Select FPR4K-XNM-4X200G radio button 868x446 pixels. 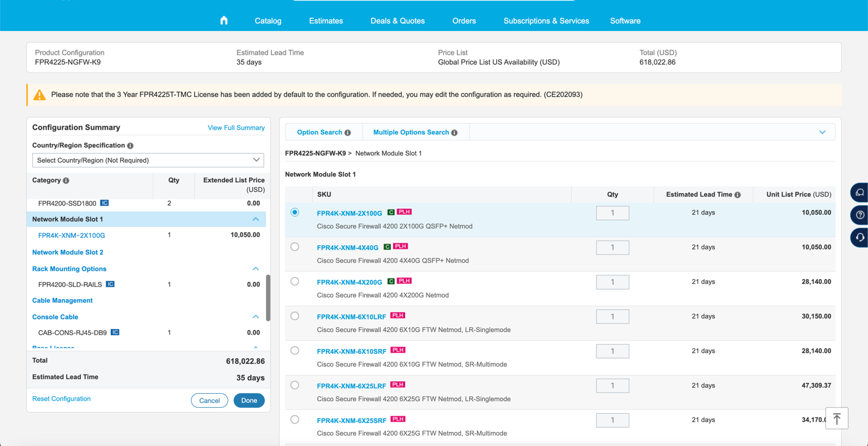tap(295, 282)
